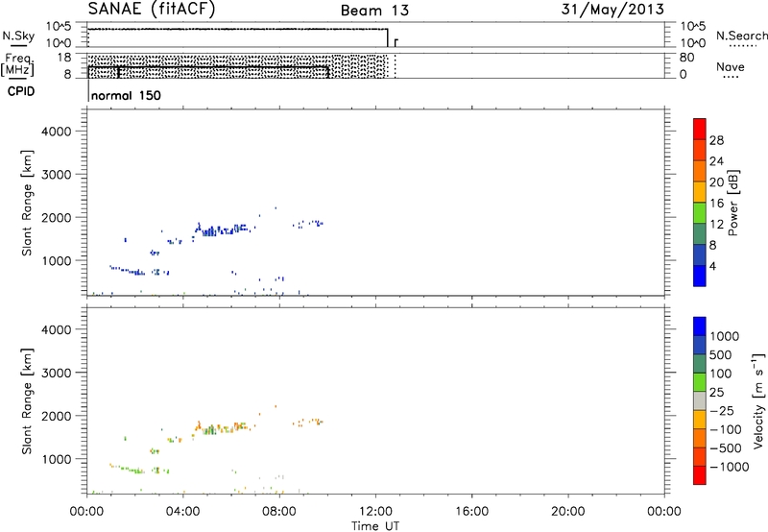Click the '500' value on velocity colorbar
768x532 pixels.
point(721,355)
